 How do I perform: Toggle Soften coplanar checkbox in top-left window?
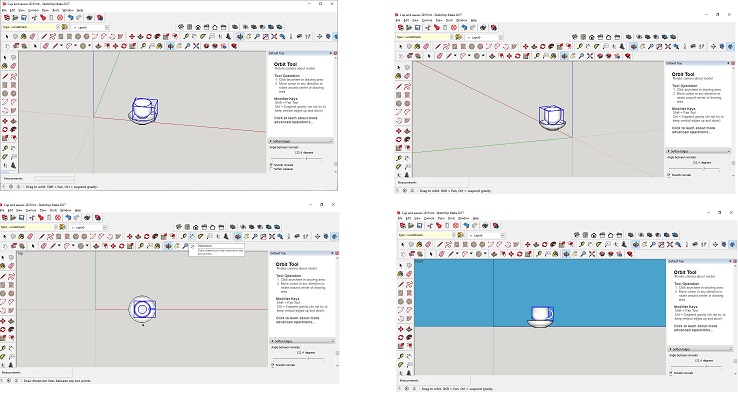pos(271,168)
